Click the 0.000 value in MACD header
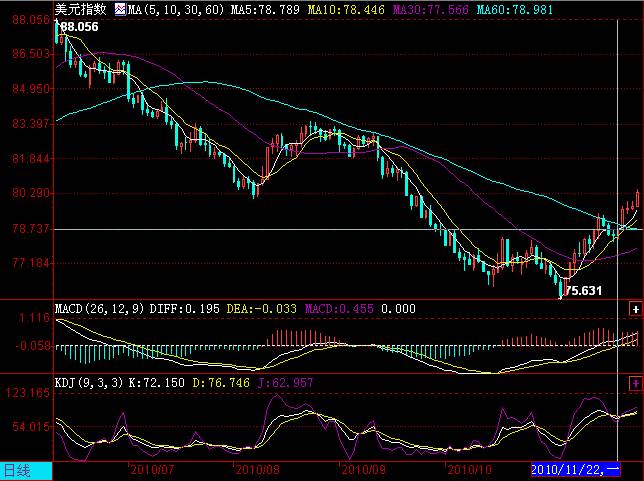This screenshot has width=644, height=481. coord(398,308)
